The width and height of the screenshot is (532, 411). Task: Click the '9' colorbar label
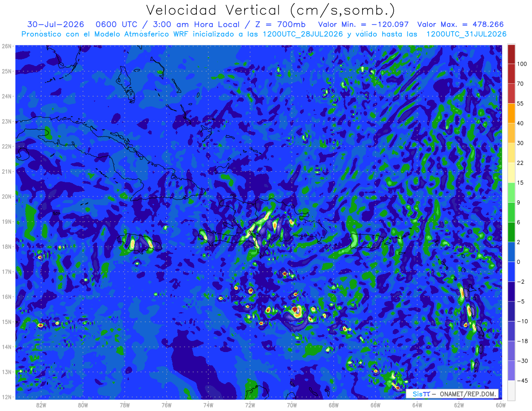[x=518, y=202]
